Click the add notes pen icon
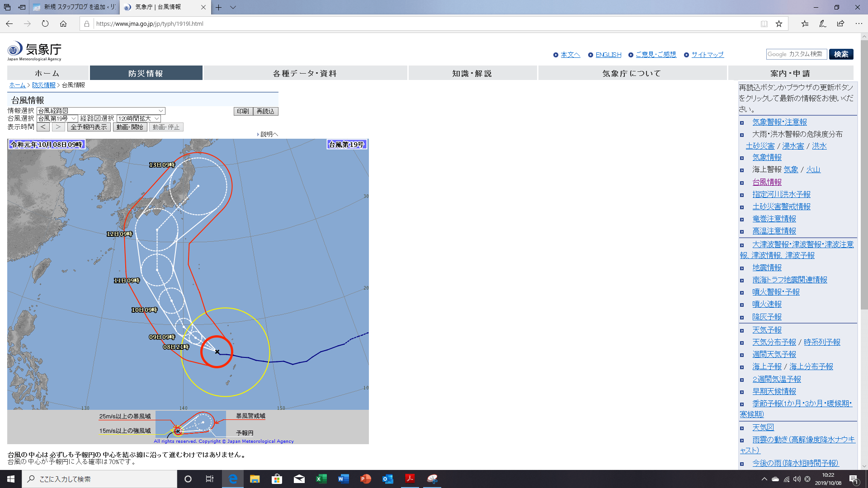The image size is (868, 488). pyautogui.click(x=822, y=23)
